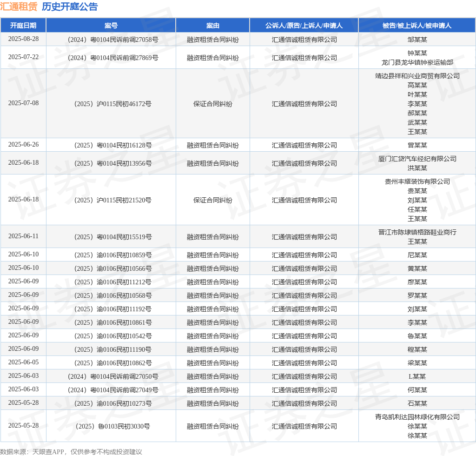Click the 被告/被上诉人/被申请人 column header
Viewport: 476px width, 456px height.
click(417, 26)
